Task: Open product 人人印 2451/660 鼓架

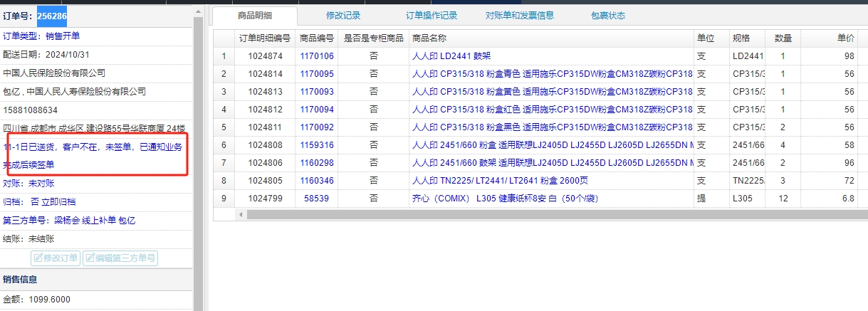Action: click(552, 163)
